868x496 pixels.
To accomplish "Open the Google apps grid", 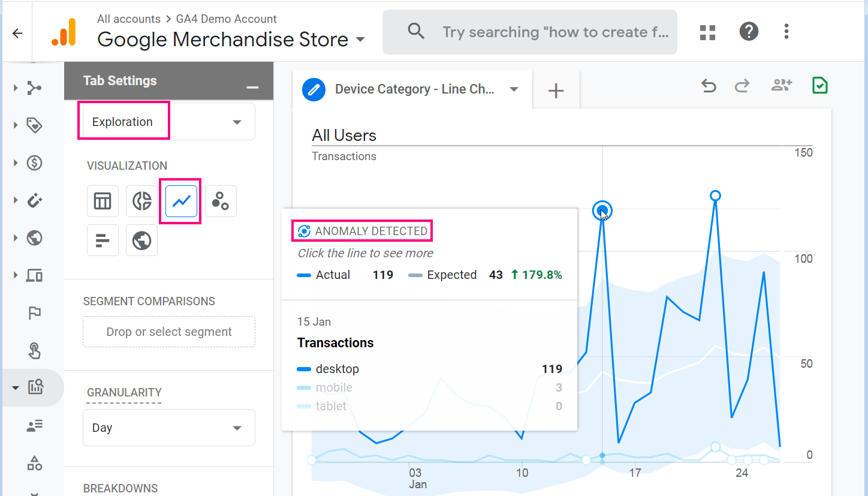I will tap(708, 32).
